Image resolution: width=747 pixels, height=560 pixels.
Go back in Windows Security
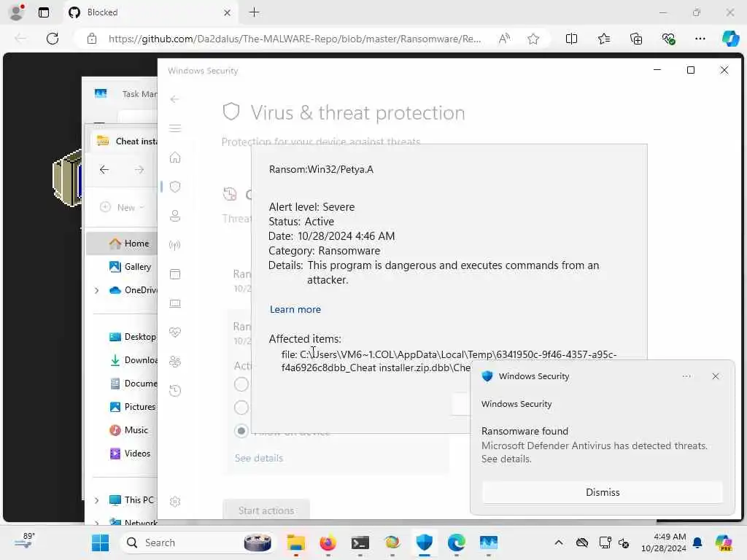[x=175, y=99]
